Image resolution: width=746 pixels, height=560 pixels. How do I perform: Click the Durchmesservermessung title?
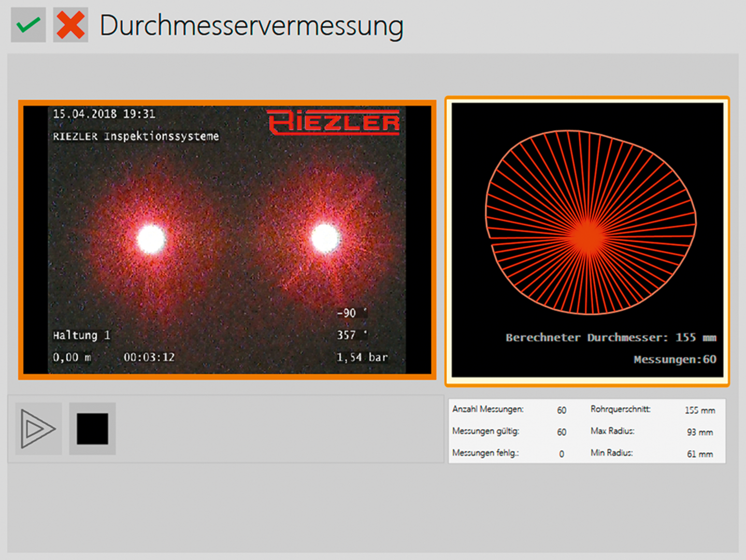coord(251,25)
